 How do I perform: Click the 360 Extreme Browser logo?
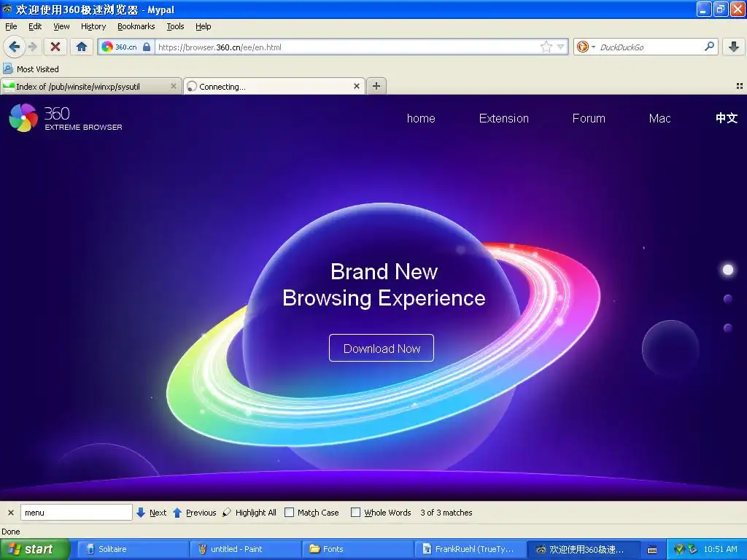(66, 117)
